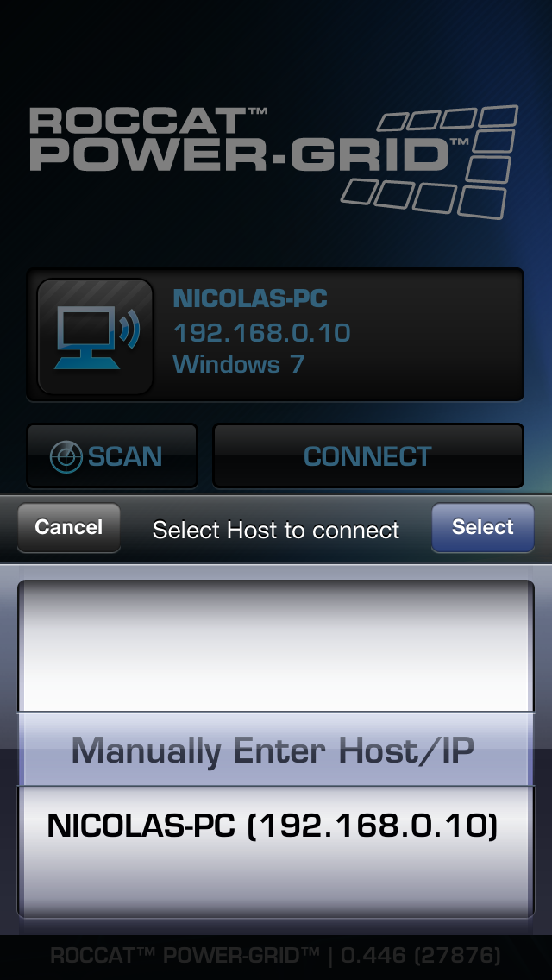Tap the blank area beneath the NICOLAS-PC picker row

click(x=276, y=890)
